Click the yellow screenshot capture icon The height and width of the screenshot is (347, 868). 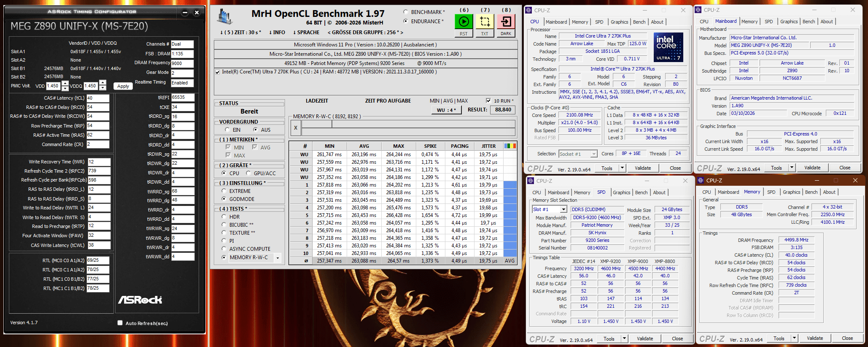[485, 22]
